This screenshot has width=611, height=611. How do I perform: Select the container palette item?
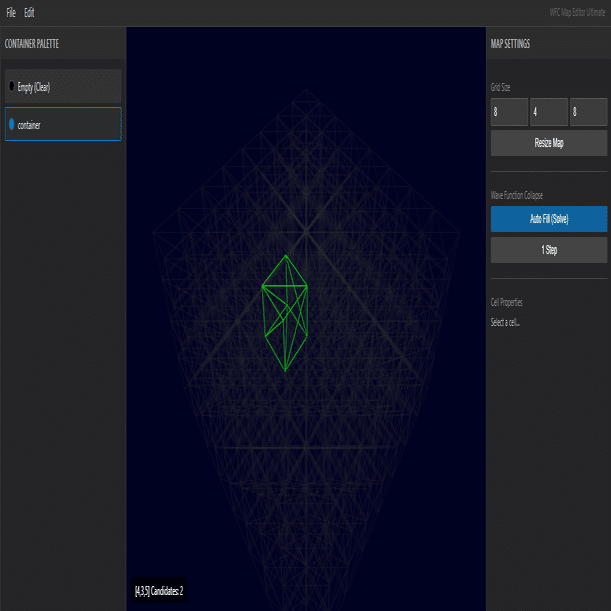63,124
